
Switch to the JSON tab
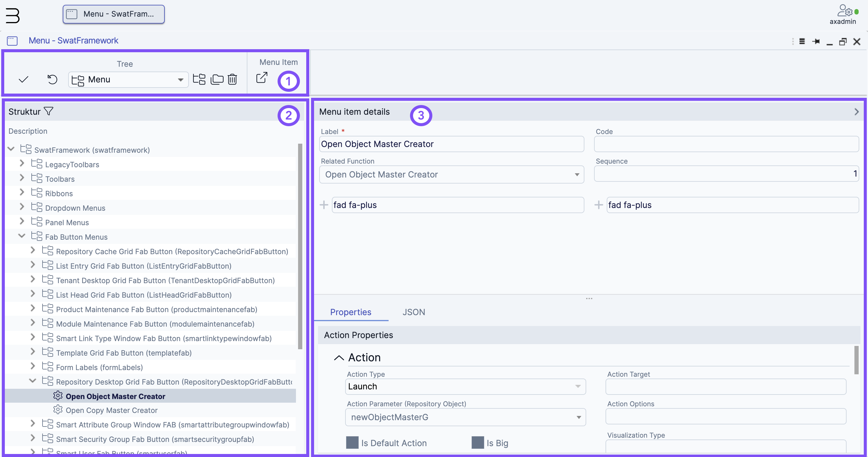pos(414,311)
